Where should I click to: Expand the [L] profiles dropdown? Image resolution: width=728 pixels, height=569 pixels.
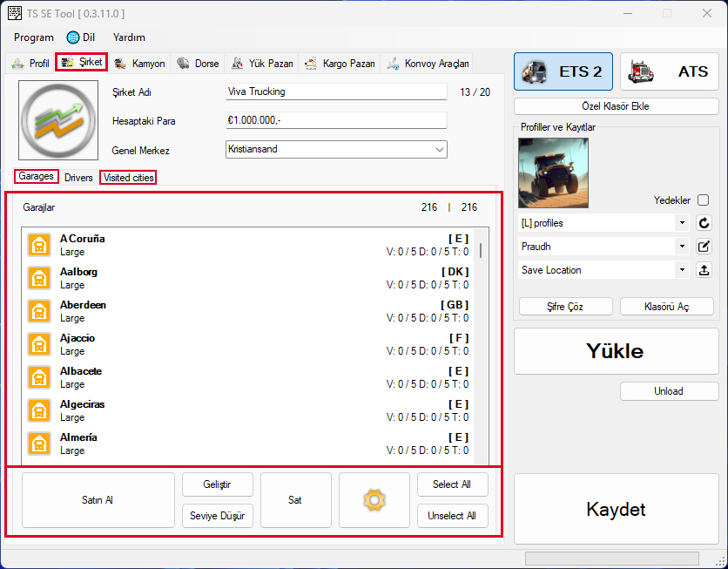pos(602,223)
